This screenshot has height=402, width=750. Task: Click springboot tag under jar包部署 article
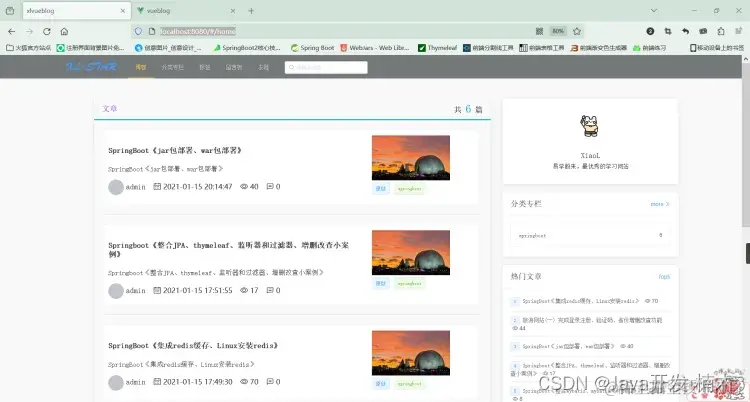[410, 189]
